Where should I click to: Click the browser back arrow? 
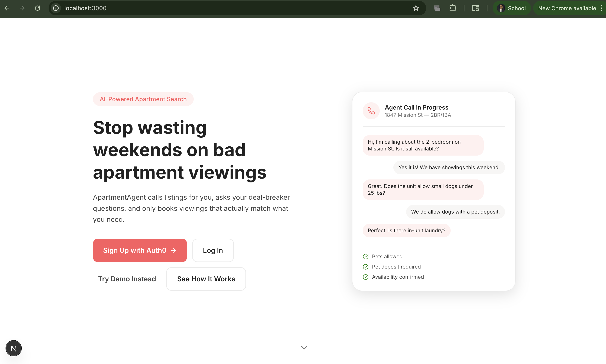tap(7, 8)
